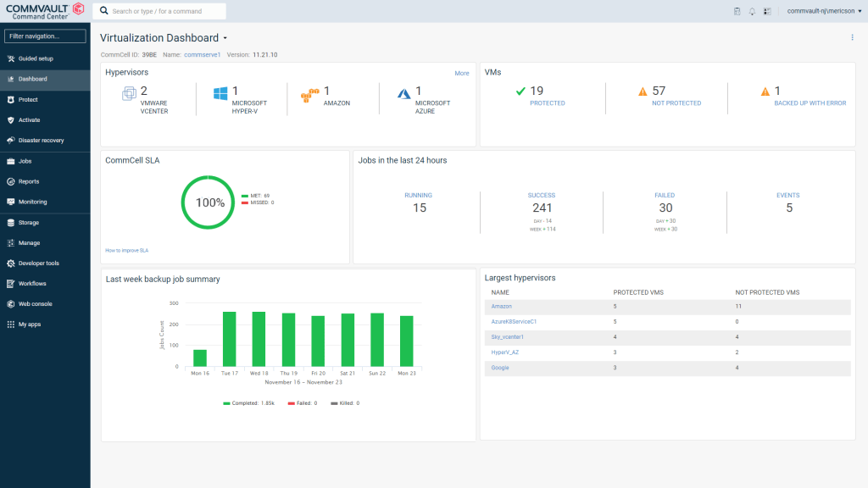Open My apps in the sidebar
Screen dimensions: 868x488
coord(30,324)
